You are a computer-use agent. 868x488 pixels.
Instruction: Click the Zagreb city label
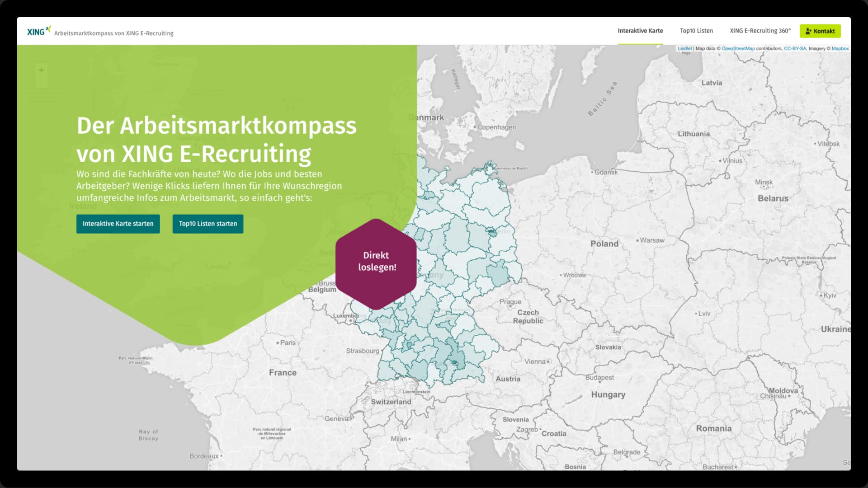(527, 429)
